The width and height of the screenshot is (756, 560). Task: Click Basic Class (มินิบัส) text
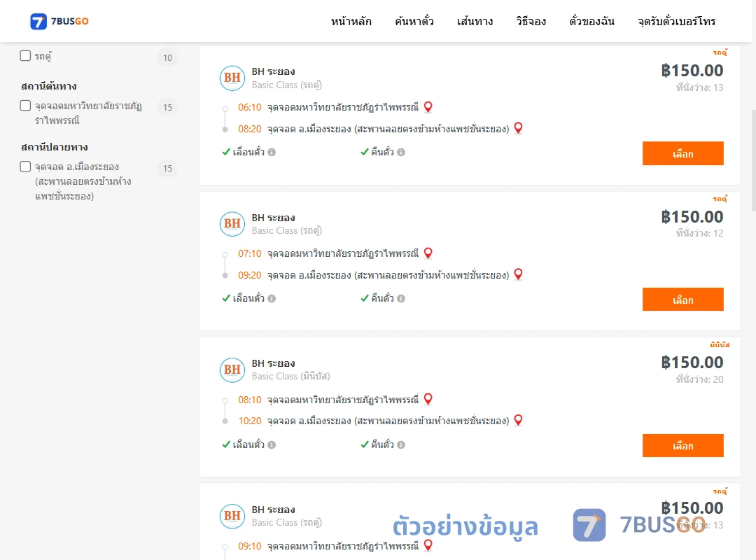point(290,376)
